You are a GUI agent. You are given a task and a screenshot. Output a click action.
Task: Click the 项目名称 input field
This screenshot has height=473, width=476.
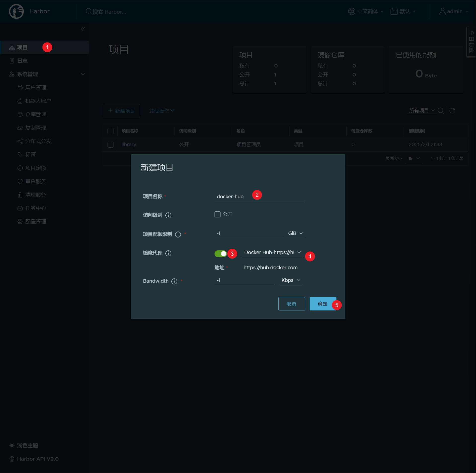259,197
